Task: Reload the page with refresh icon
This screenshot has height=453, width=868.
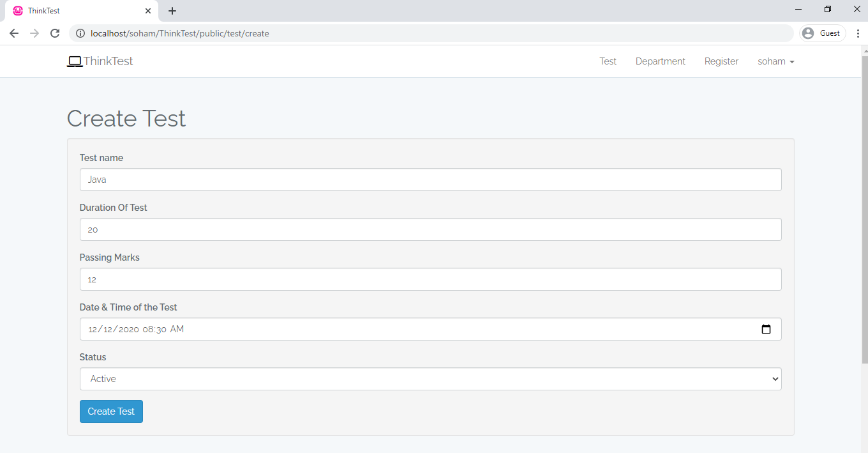Action: pos(55,33)
